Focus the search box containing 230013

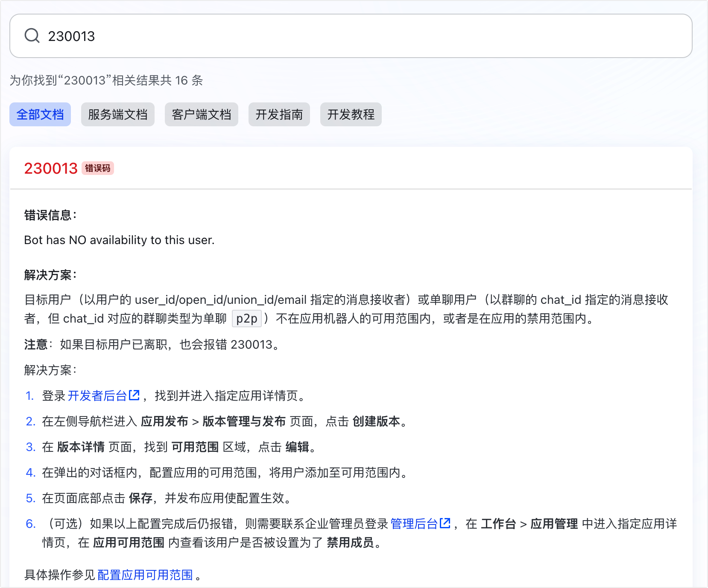[342, 36]
